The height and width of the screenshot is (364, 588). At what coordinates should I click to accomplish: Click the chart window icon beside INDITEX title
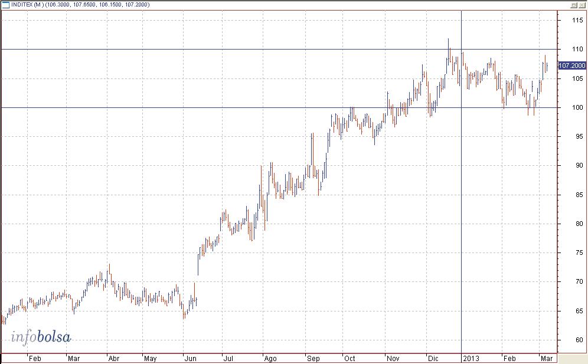[6, 5]
